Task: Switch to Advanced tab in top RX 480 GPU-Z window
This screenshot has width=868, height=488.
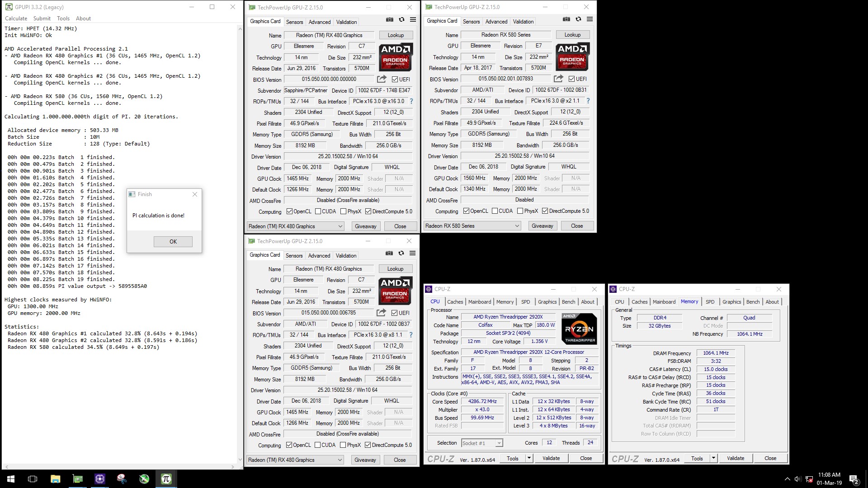Action: pos(320,22)
